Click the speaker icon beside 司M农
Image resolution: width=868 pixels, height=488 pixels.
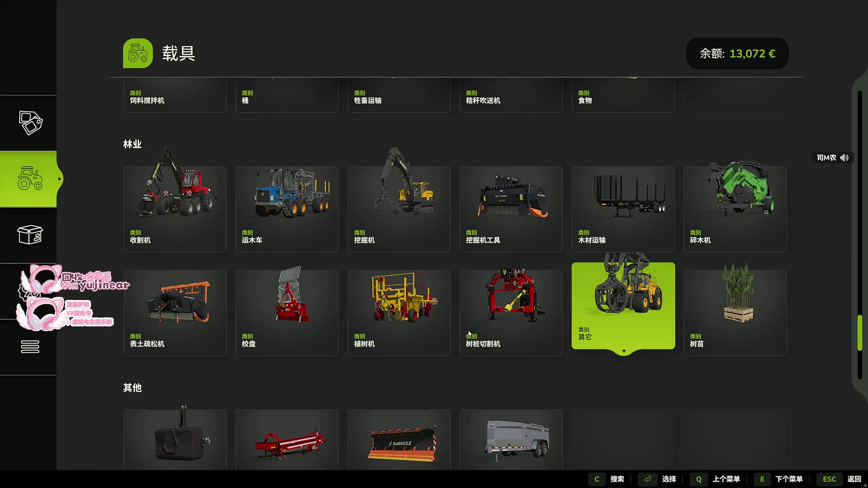point(845,158)
